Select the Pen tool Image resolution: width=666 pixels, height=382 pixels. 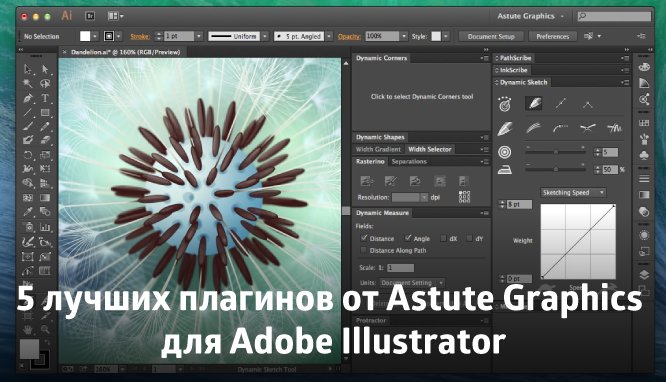pos(28,98)
